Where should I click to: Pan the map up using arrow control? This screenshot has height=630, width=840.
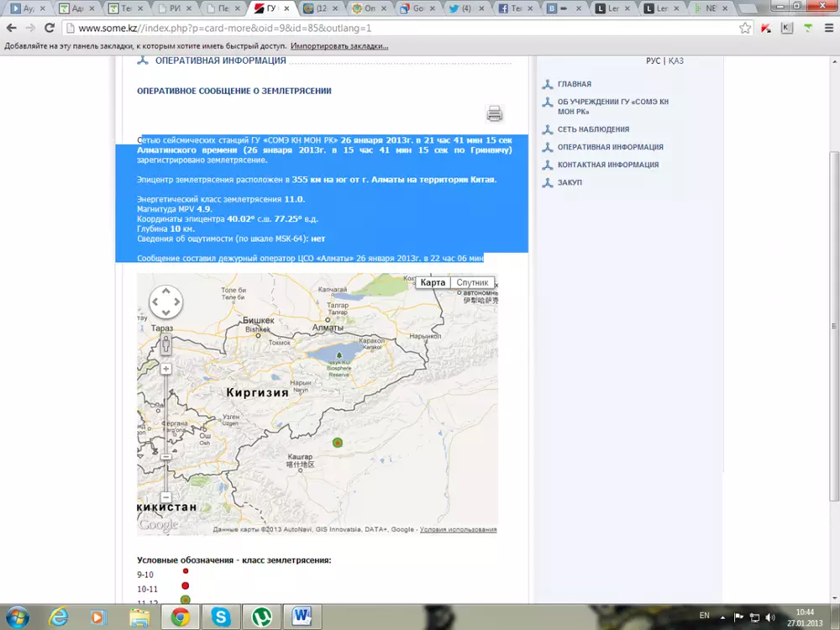[x=166, y=291]
